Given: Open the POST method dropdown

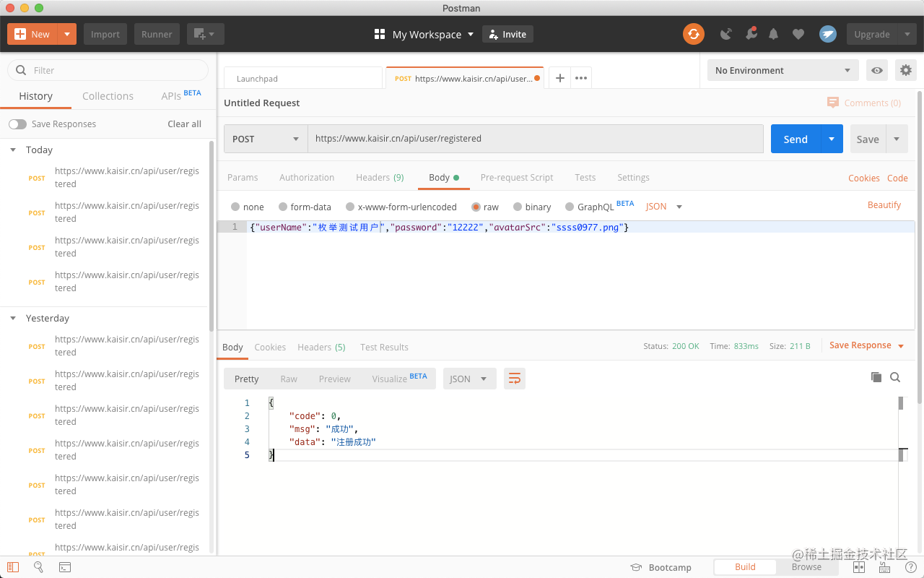Looking at the screenshot, I should [266, 139].
